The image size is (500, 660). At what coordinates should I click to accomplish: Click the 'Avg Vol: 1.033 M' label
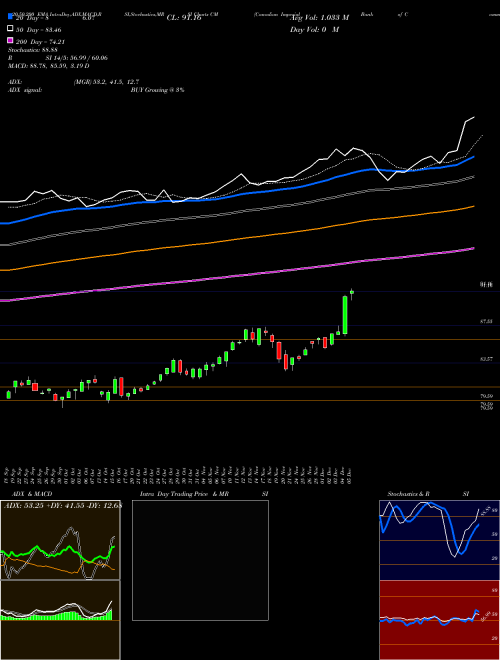319,18
